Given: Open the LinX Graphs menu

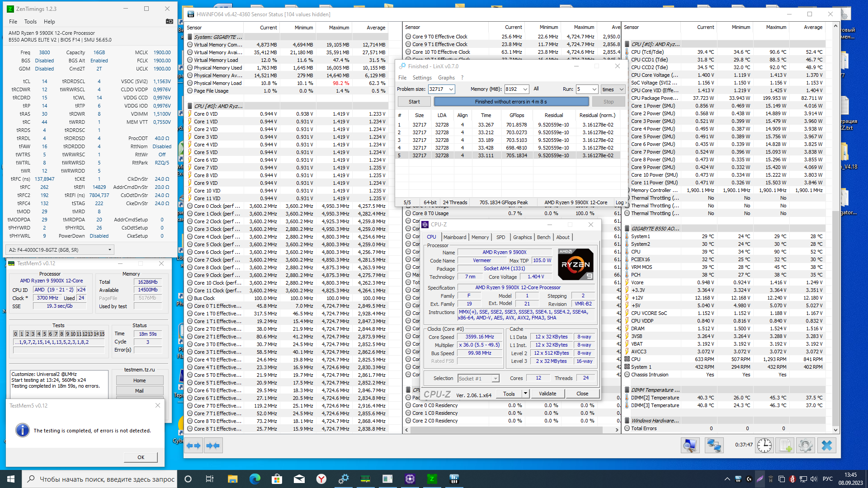Looking at the screenshot, I should pos(446,78).
